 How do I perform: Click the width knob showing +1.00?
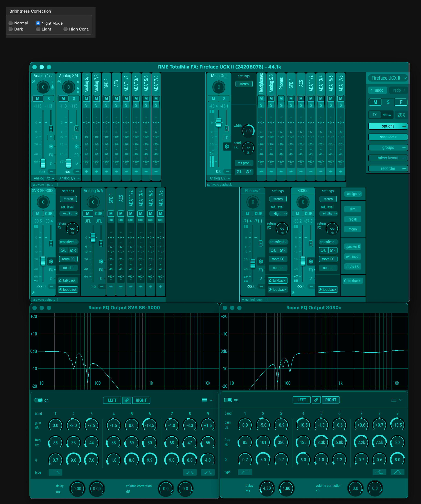(x=248, y=131)
